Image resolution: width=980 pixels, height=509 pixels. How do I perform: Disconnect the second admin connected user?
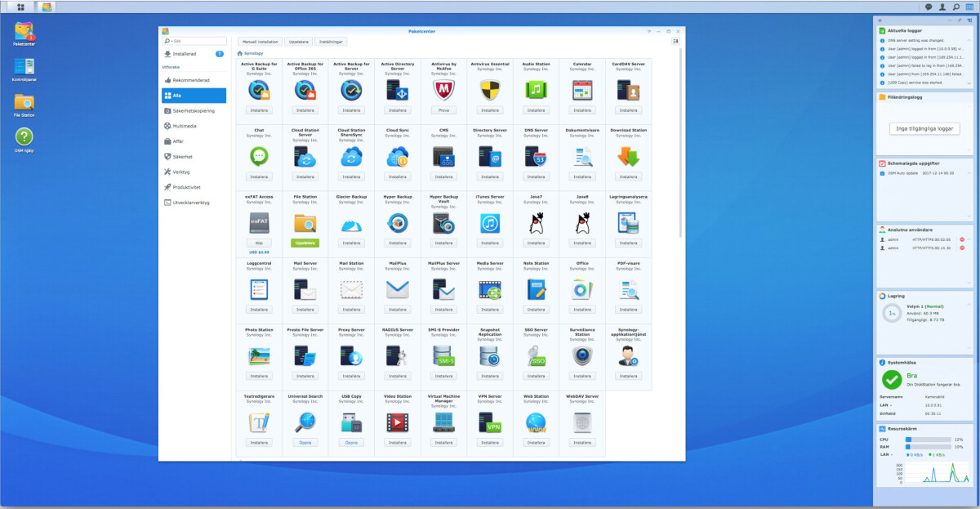(962, 248)
